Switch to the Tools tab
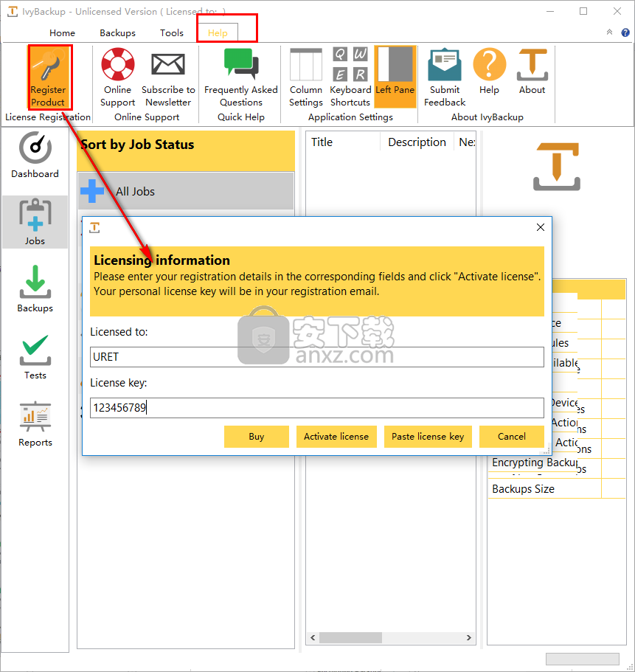635x672 pixels. pos(171,33)
